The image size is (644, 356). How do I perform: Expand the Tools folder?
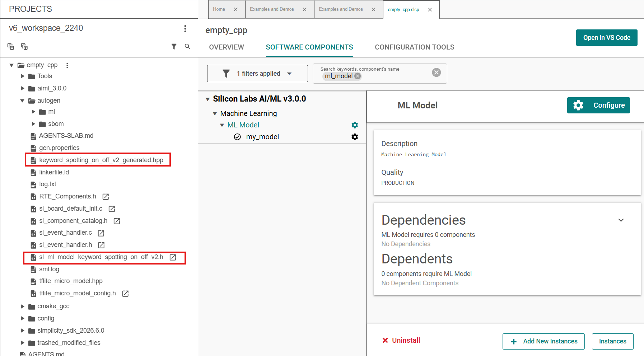click(23, 76)
